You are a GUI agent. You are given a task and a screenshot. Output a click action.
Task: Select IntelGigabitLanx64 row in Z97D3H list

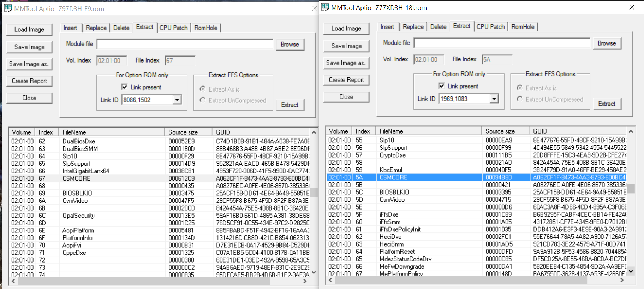(x=160, y=171)
